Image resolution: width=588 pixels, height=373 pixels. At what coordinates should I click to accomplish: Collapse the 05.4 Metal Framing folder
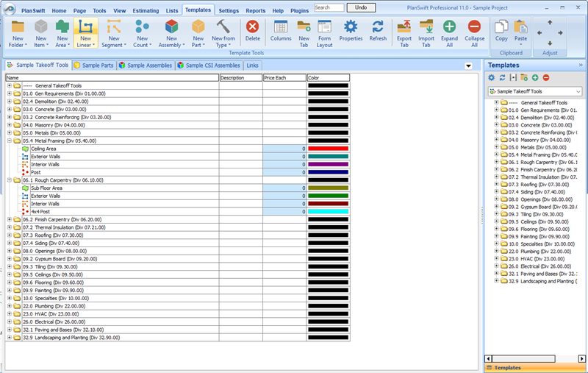(10, 141)
